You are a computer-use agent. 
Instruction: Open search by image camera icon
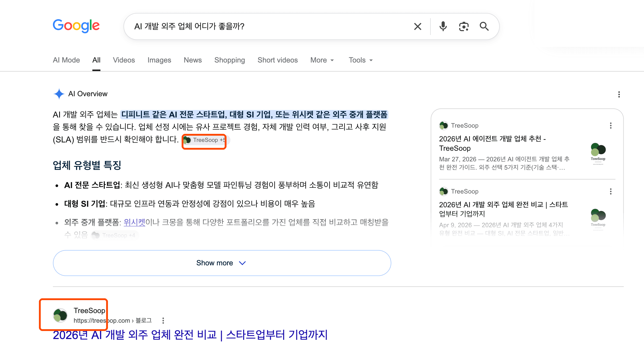tap(464, 26)
